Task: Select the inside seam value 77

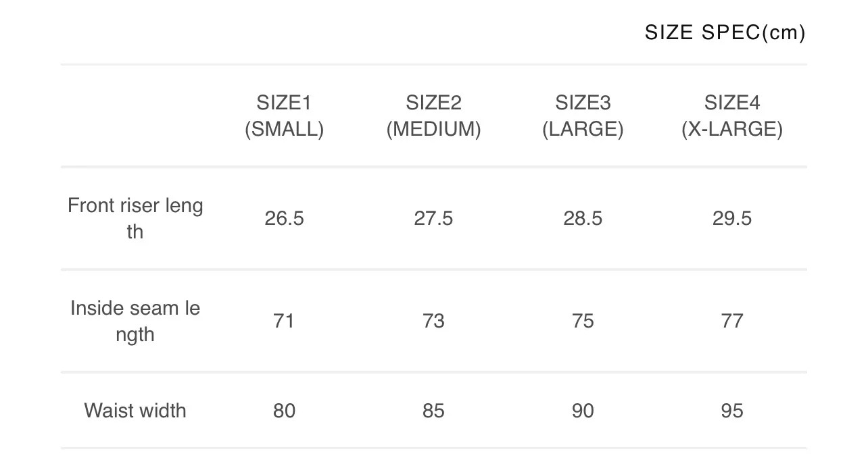Action: pos(732,321)
